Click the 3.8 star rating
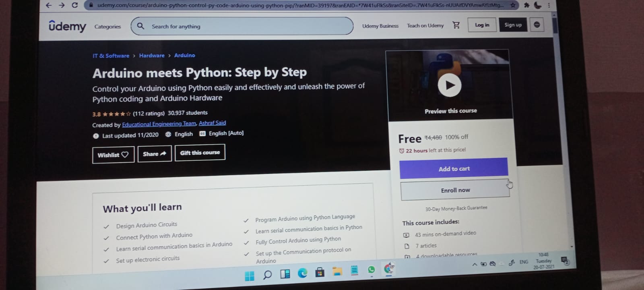The image size is (644, 290). [x=111, y=114]
